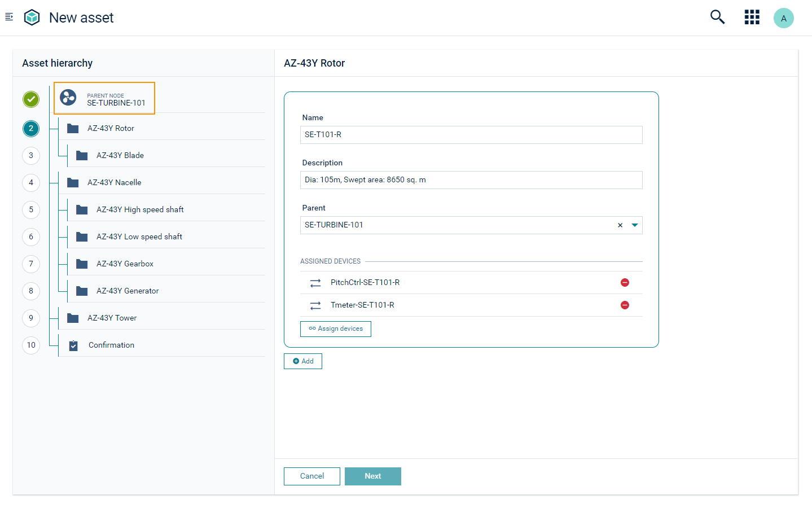The image size is (812, 508).
Task: Click folder icon beside AZ-43Y Low speed shaft
Action: click(x=82, y=237)
